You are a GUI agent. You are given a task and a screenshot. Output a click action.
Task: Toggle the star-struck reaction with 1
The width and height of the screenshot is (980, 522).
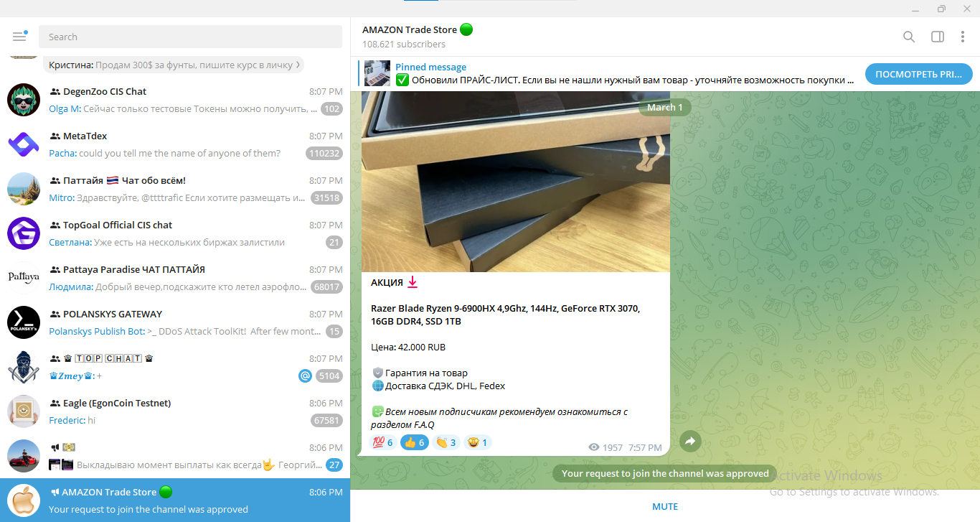(477, 442)
